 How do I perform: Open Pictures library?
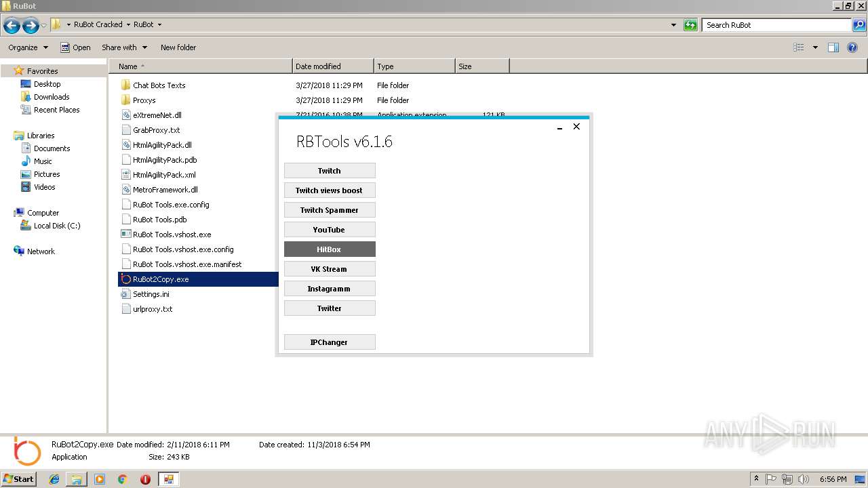tap(47, 174)
